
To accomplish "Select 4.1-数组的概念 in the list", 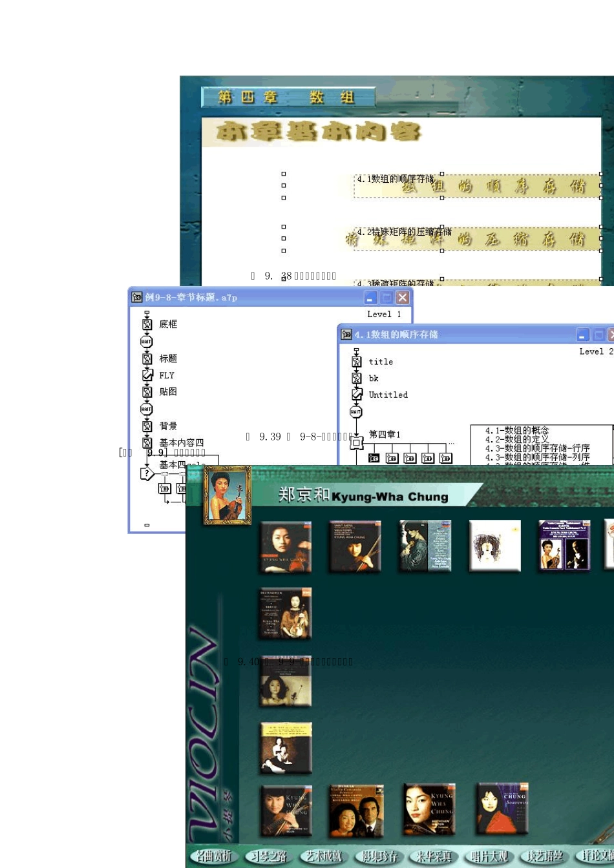I will pyautogui.click(x=517, y=430).
